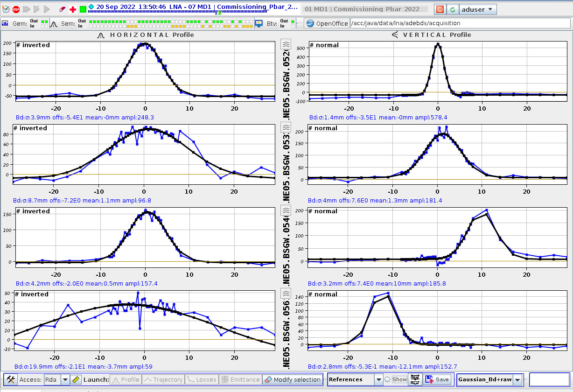
Task: Click the red STOP icon
Action: (x=16, y=9)
